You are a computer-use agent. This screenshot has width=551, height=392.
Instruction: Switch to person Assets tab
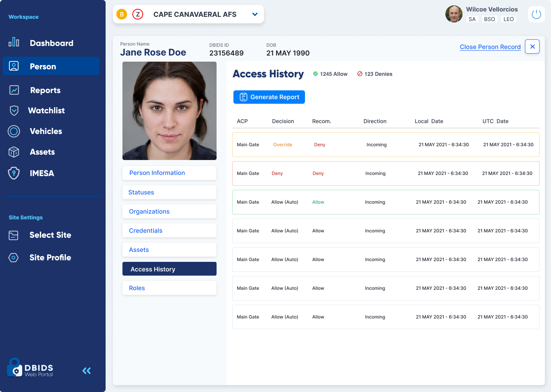point(170,250)
